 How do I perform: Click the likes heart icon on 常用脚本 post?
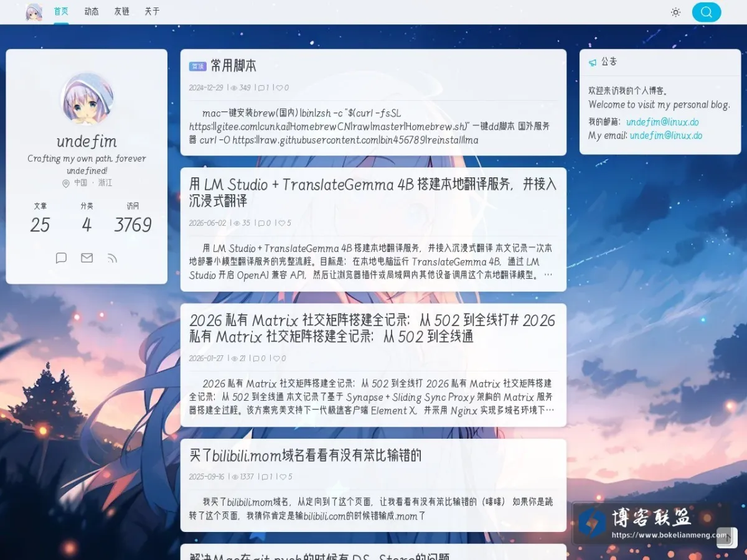click(x=279, y=88)
